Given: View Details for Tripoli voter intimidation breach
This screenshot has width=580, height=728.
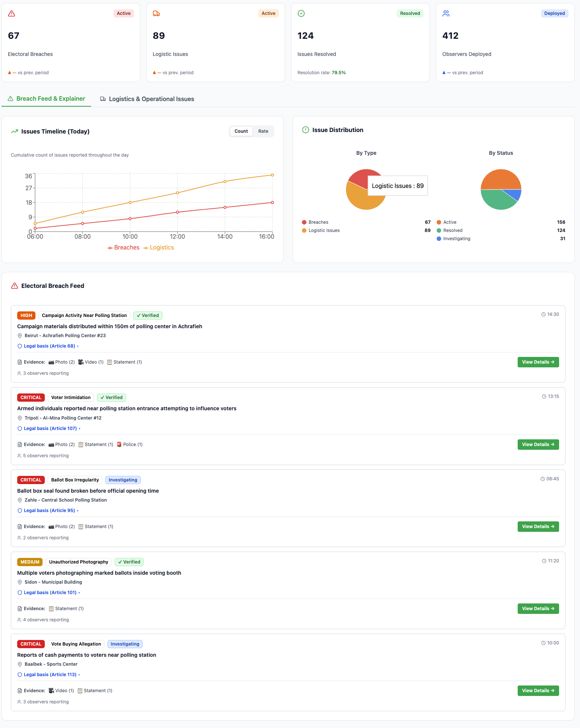Looking at the screenshot, I should [538, 445].
